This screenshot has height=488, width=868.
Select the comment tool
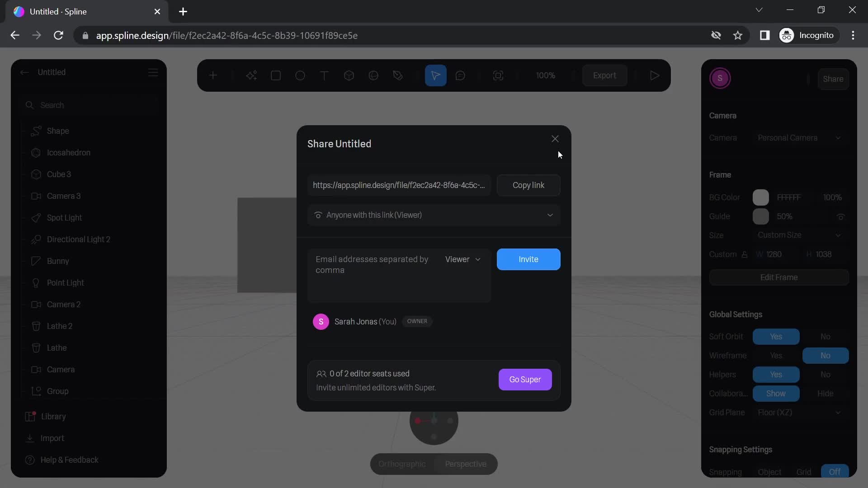coord(460,75)
